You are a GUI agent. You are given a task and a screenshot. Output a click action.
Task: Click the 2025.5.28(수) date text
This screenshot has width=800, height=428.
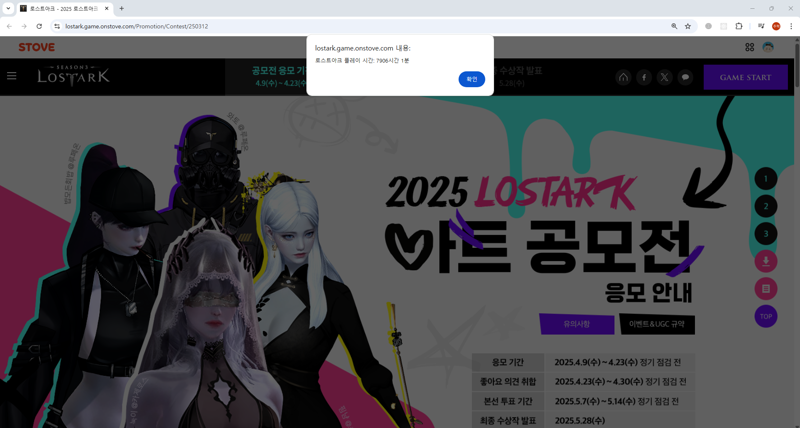click(x=580, y=420)
